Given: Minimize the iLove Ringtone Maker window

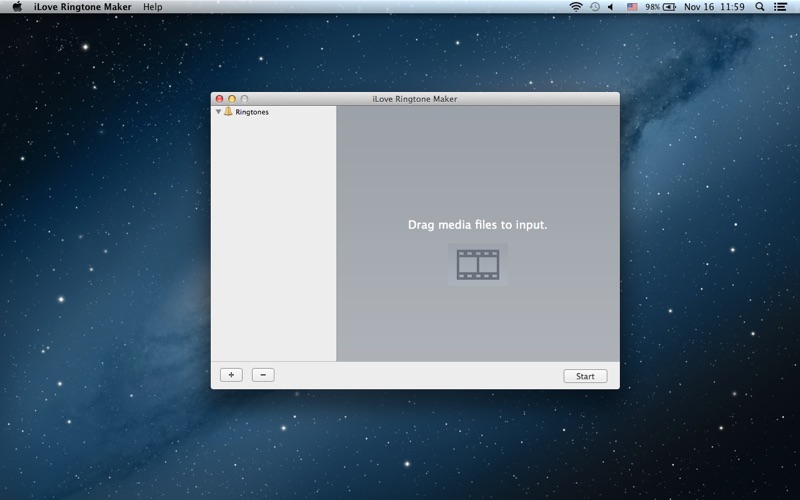Looking at the screenshot, I should (232, 99).
